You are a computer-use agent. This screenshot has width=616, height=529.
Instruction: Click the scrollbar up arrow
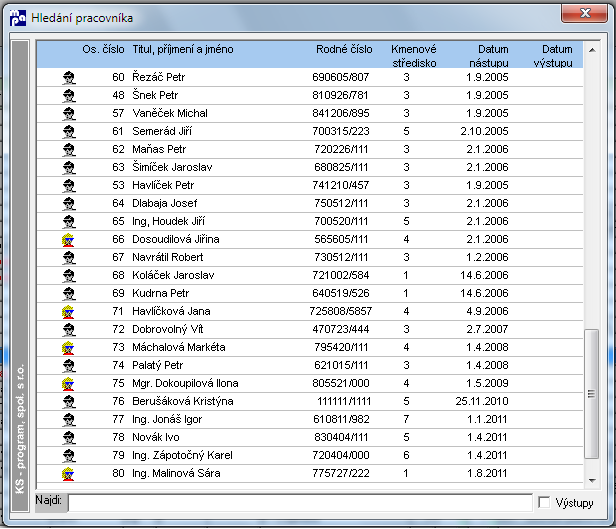592,50
